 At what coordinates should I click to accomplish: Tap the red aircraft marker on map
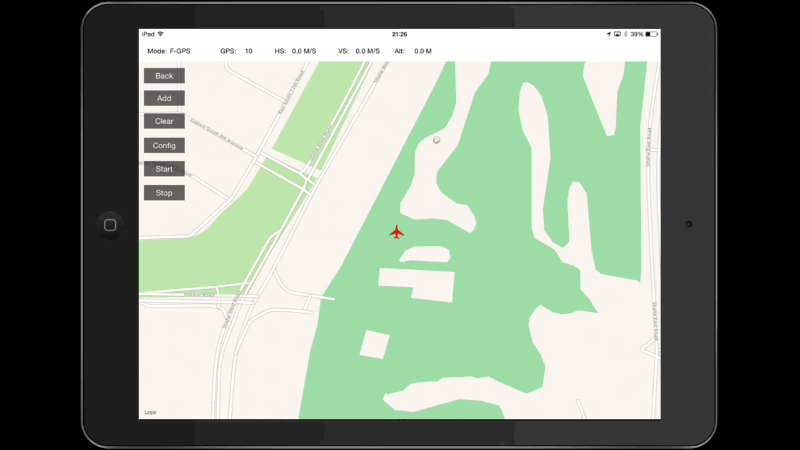point(397,233)
